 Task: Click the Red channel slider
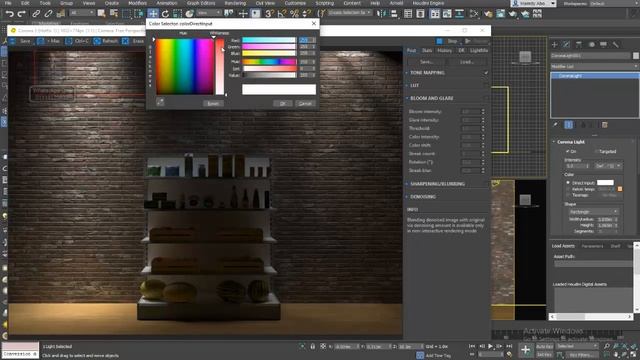[269, 40]
